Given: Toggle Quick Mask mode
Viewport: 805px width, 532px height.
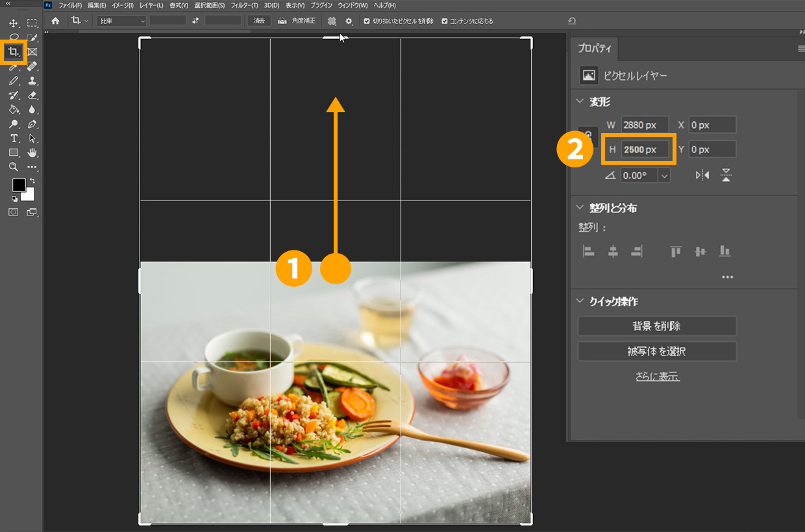Looking at the screenshot, I should (x=13, y=212).
